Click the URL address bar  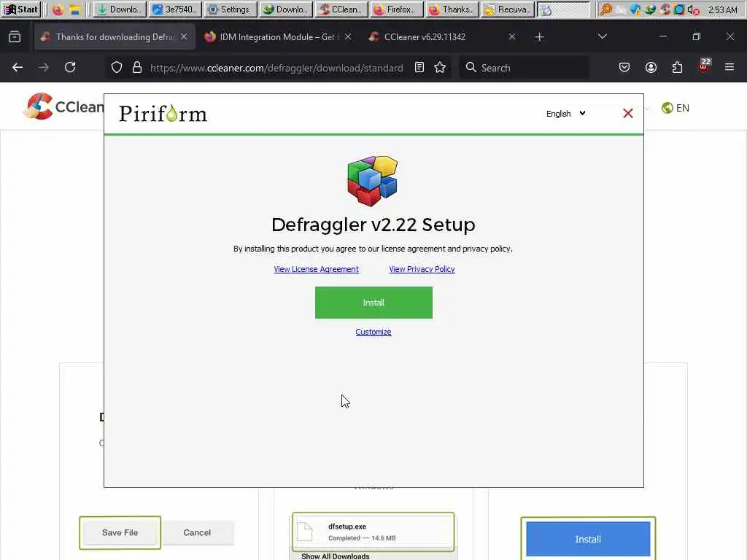click(x=276, y=68)
